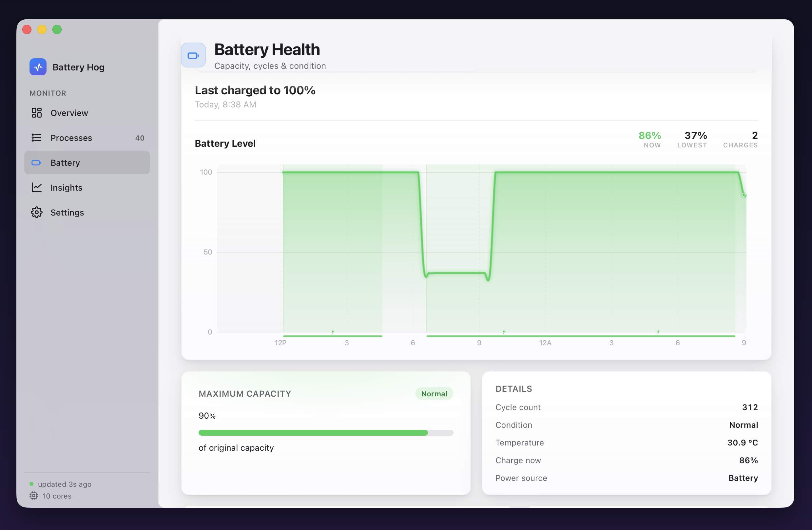Click the Battery Health page title
This screenshot has width=812, height=530.
[267, 49]
